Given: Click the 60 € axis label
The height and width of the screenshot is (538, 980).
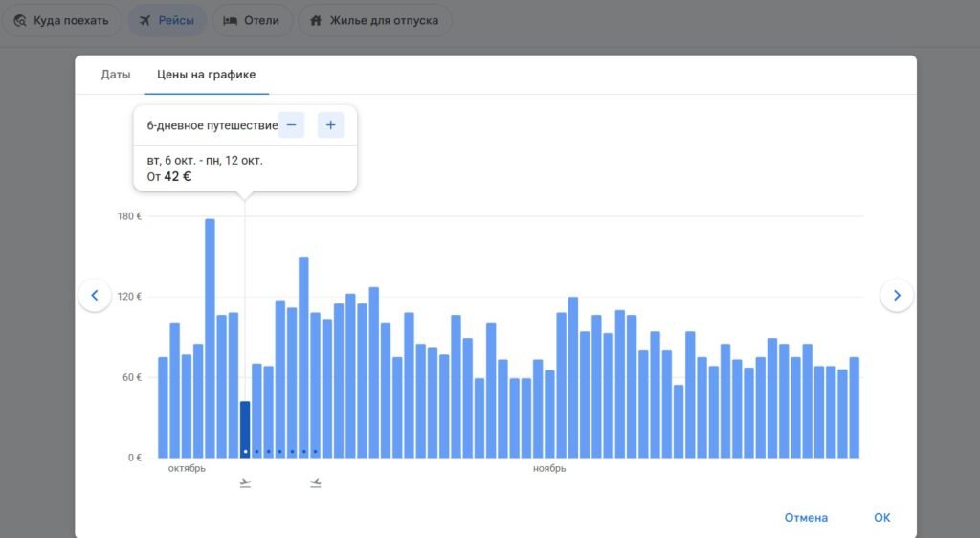Looking at the screenshot, I should (131, 377).
